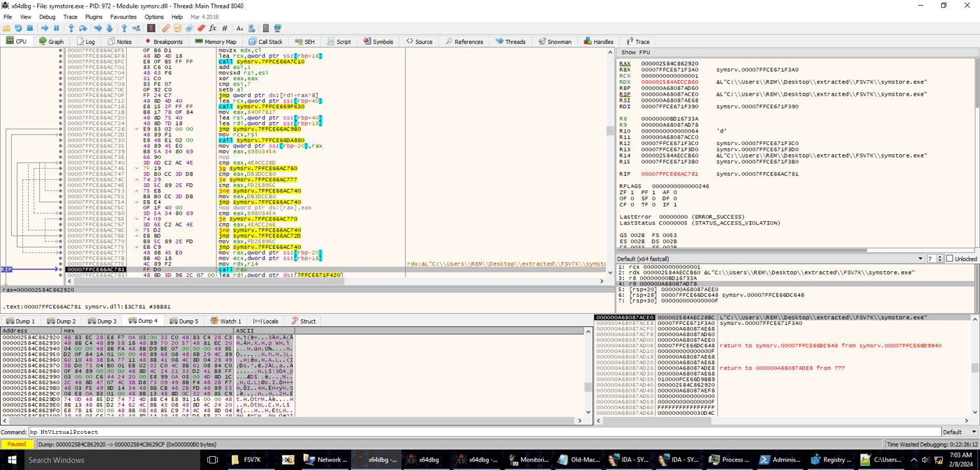This screenshot has width=980, height=470.
Task: Click the Paused status indicator
Action: point(17,444)
